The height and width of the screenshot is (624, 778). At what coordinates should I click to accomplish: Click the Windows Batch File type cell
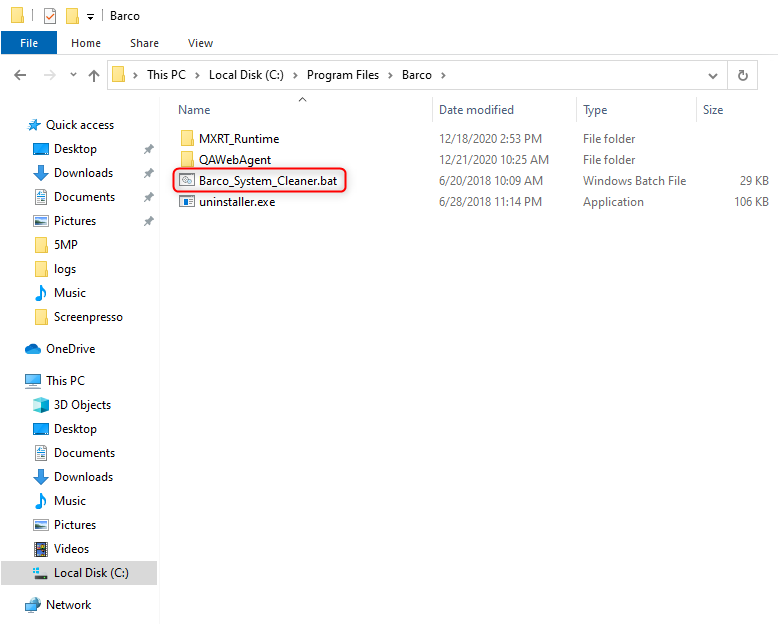pos(634,181)
